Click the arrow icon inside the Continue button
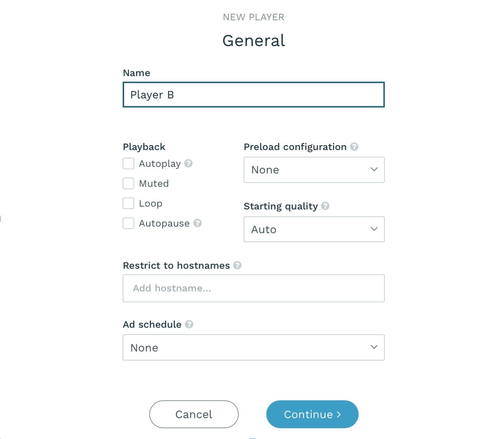 coord(339,414)
